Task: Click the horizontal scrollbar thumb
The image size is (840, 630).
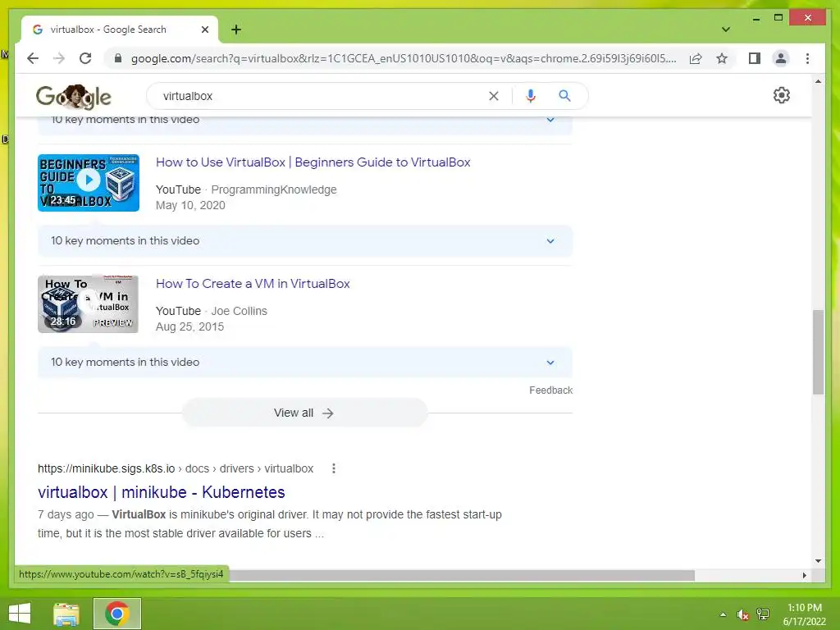Action: [462, 575]
